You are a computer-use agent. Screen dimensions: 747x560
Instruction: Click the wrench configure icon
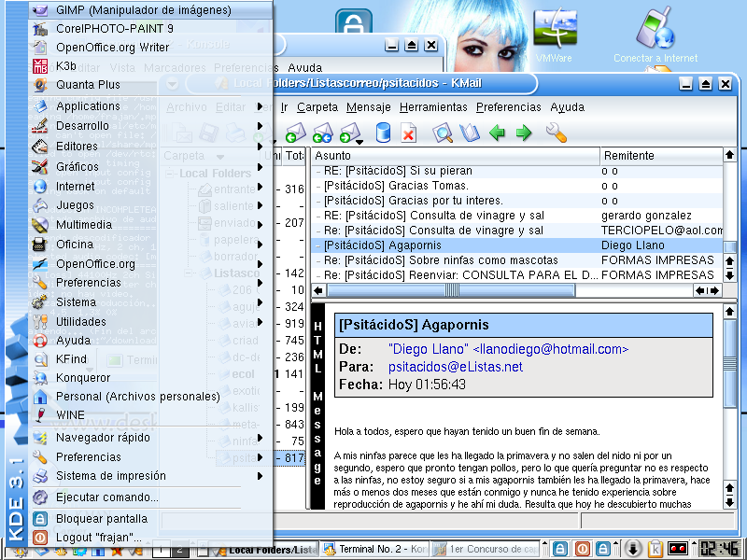(x=556, y=133)
